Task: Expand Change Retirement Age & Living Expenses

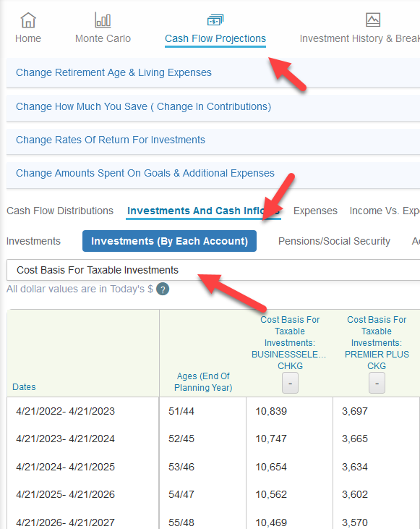Action: [213, 72]
